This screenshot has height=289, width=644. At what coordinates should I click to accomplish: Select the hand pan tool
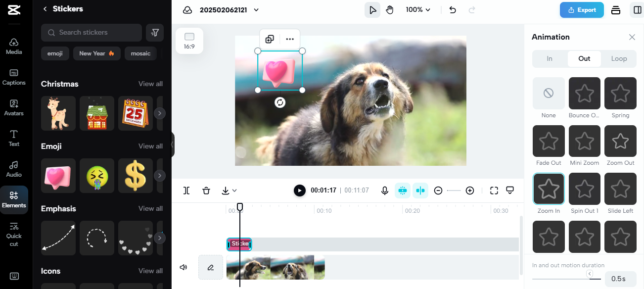click(x=390, y=10)
